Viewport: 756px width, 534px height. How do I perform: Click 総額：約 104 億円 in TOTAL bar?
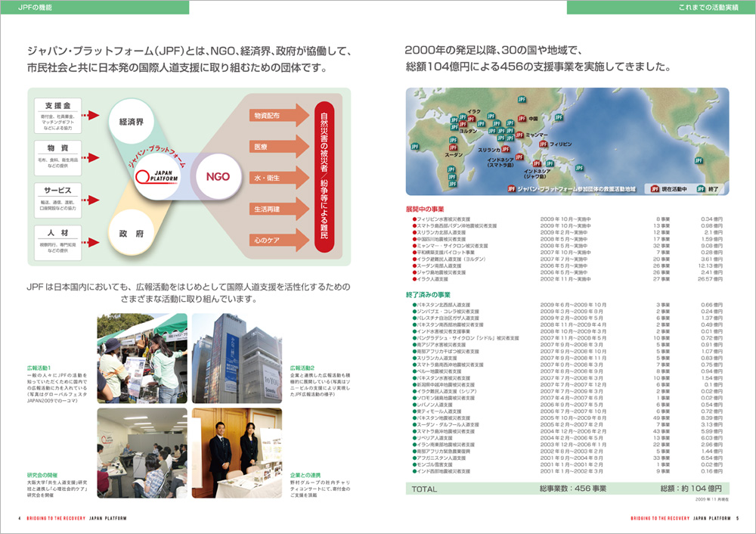[691, 489]
